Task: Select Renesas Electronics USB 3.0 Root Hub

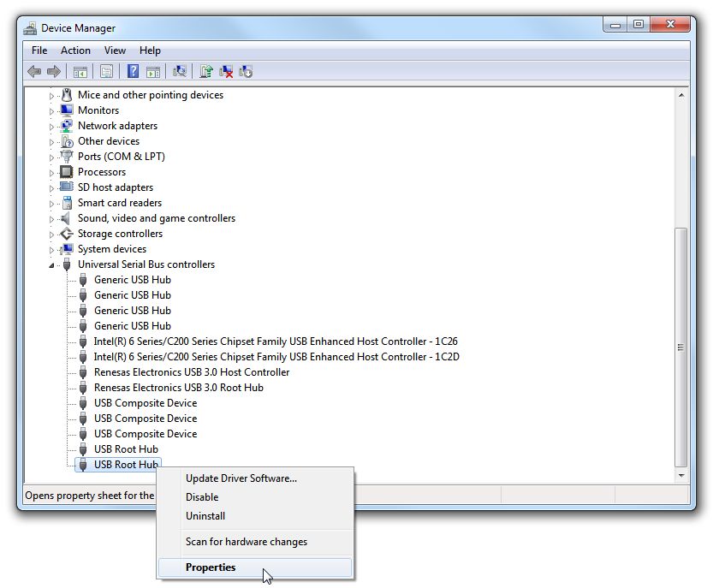Action: pos(179,388)
